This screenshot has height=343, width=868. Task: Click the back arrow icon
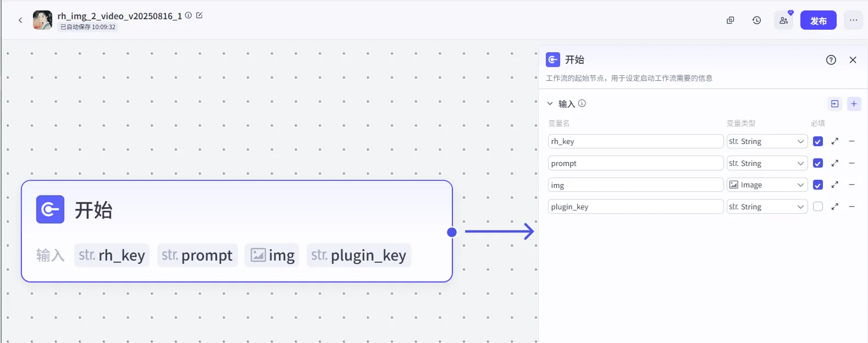(x=20, y=20)
